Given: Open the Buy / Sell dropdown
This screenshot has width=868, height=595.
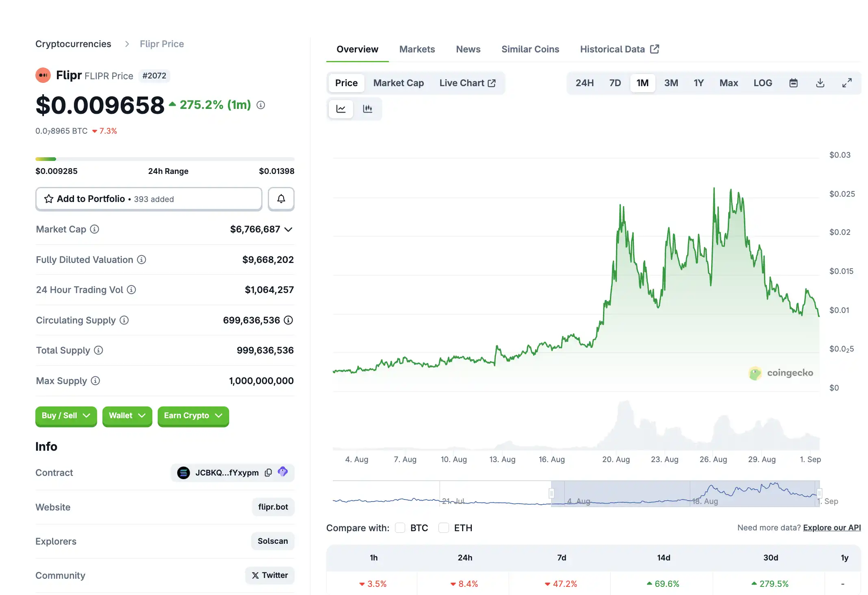Looking at the screenshot, I should 66,416.
